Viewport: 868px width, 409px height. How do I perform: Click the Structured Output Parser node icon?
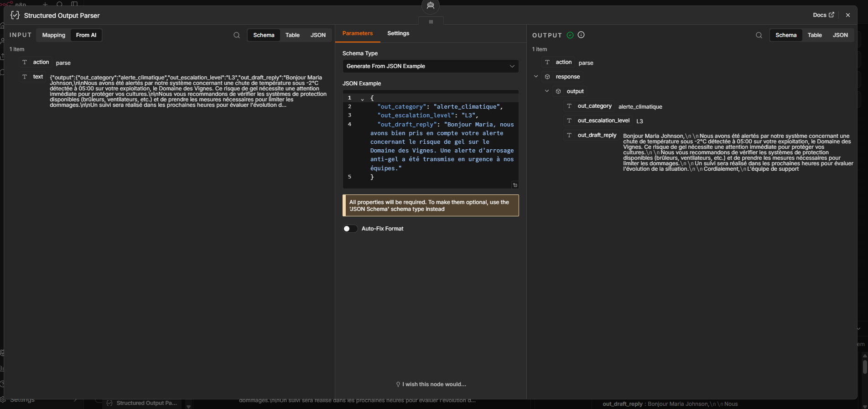click(x=15, y=15)
